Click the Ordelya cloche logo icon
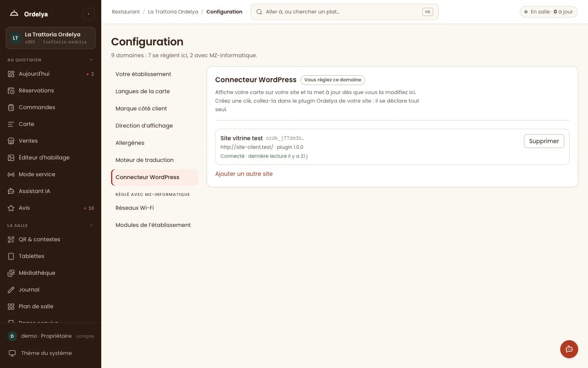The height and width of the screenshot is (368, 588). click(x=14, y=13)
